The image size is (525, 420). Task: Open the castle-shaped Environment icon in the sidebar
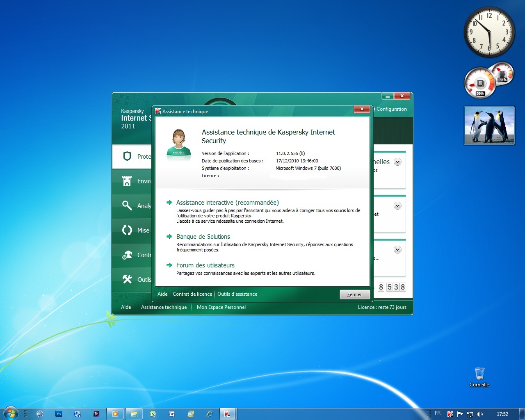127,181
